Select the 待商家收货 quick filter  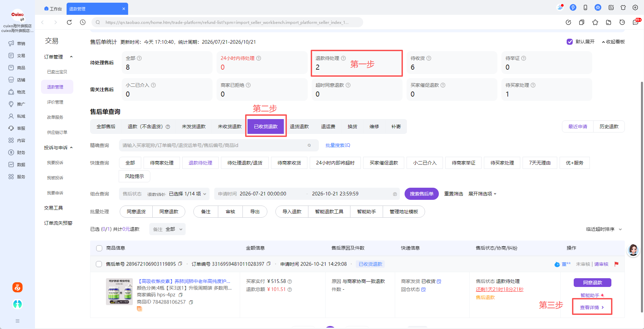point(289,163)
